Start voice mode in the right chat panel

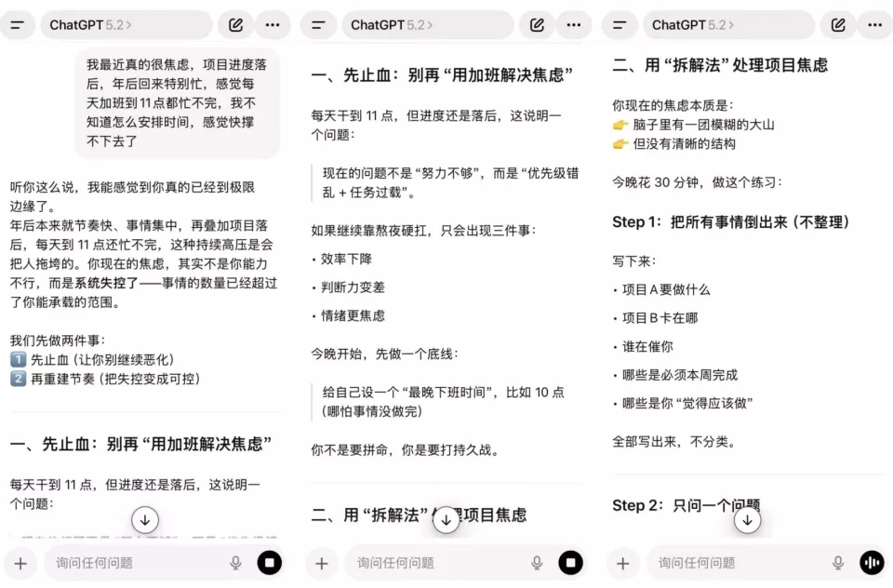[x=872, y=562]
